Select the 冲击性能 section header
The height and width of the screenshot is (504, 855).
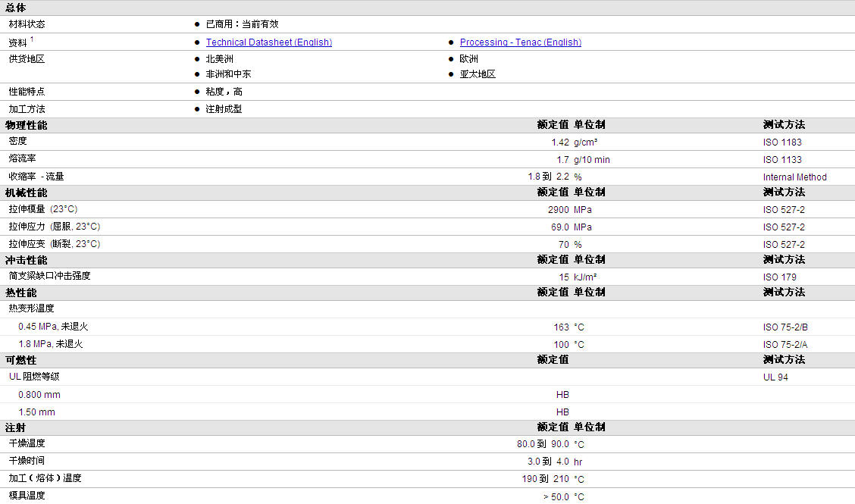tap(27, 261)
